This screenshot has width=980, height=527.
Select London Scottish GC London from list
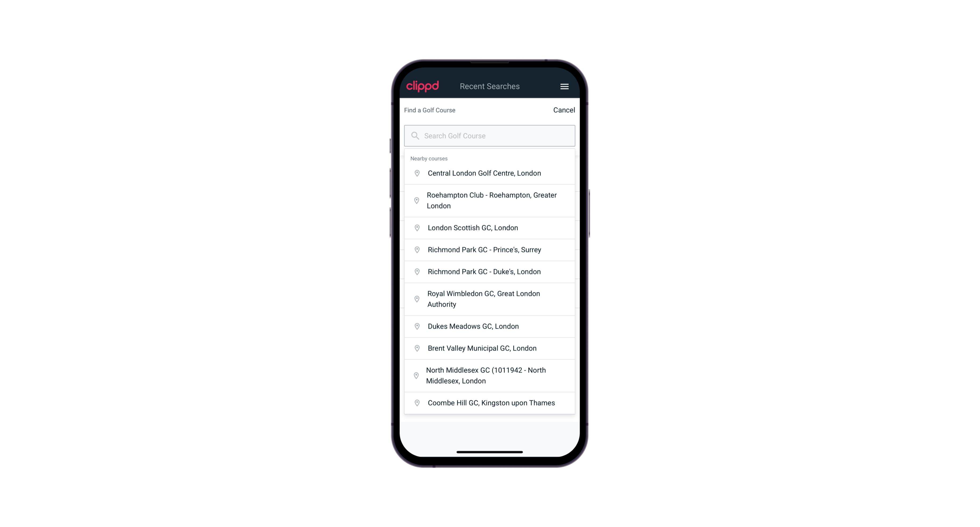[490, 227]
